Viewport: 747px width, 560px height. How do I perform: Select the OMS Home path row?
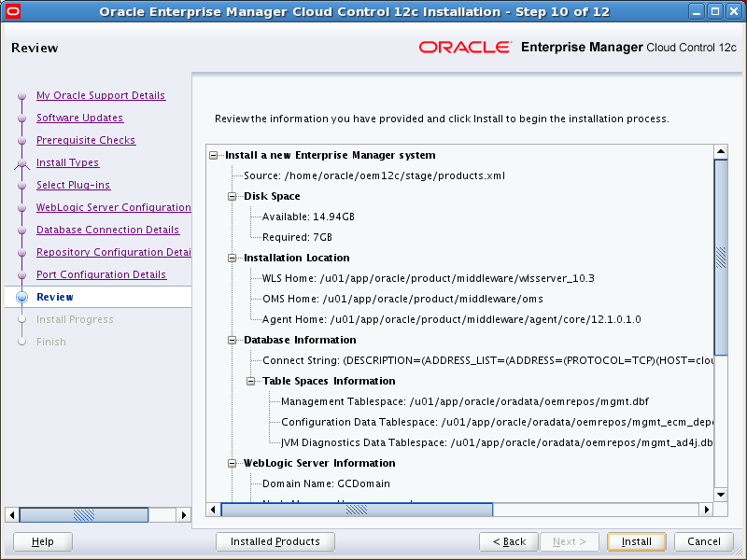pyautogui.click(x=402, y=299)
